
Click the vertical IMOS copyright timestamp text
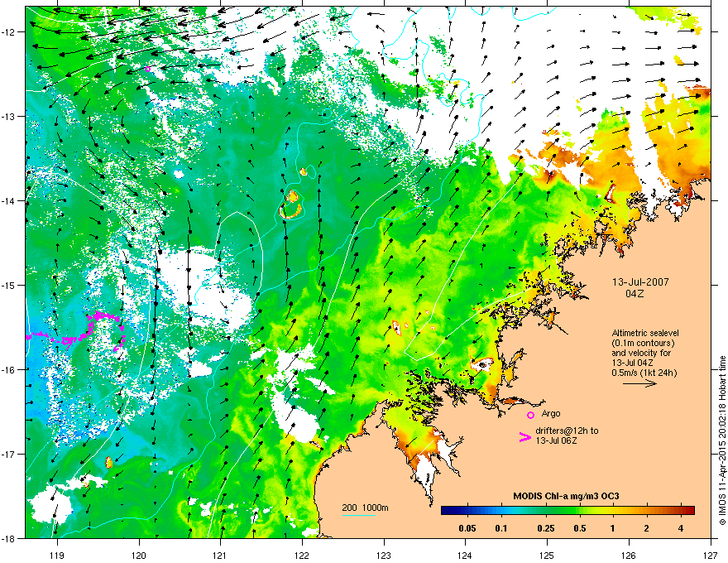click(x=722, y=440)
